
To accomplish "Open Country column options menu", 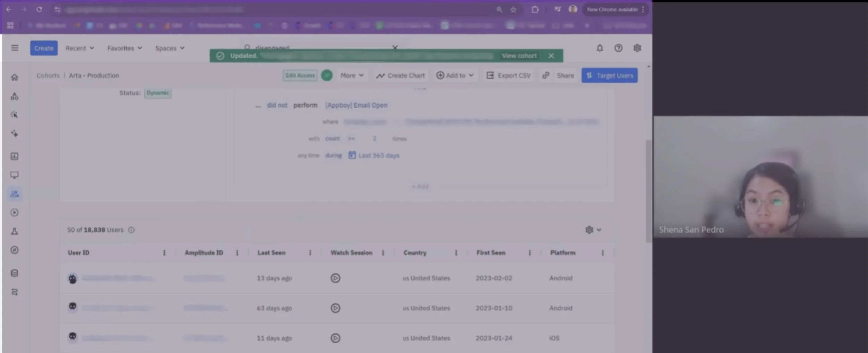I will [x=456, y=253].
